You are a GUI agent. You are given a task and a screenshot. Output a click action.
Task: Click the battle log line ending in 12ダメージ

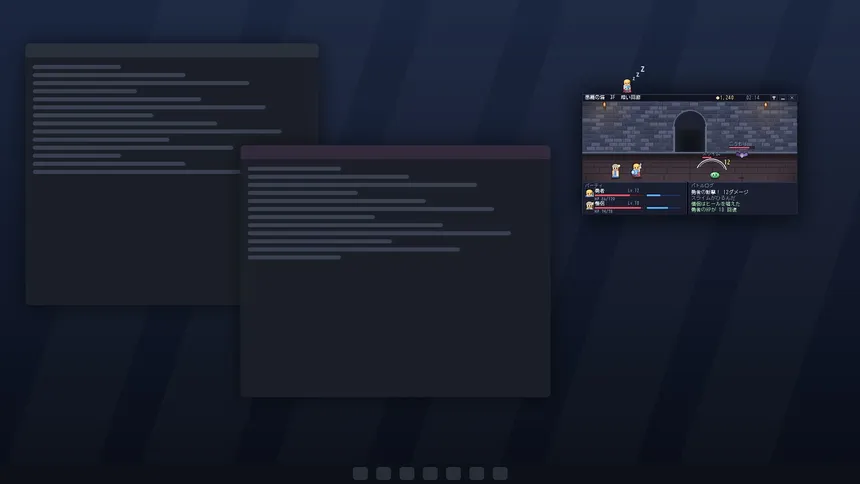720,192
